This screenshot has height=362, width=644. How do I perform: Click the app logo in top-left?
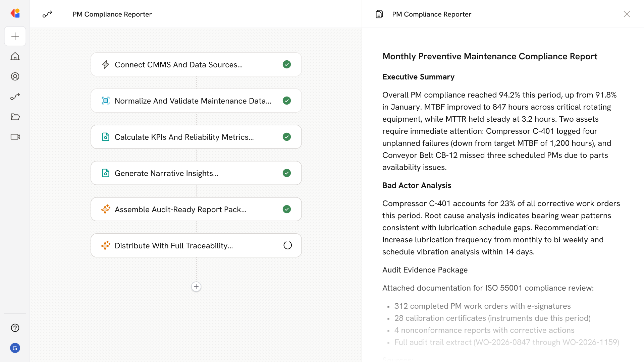point(15,13)
